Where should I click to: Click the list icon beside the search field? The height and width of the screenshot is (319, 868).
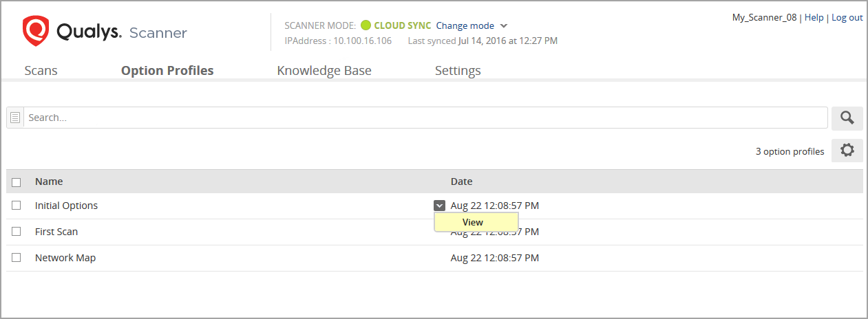[x=15, y=118]
